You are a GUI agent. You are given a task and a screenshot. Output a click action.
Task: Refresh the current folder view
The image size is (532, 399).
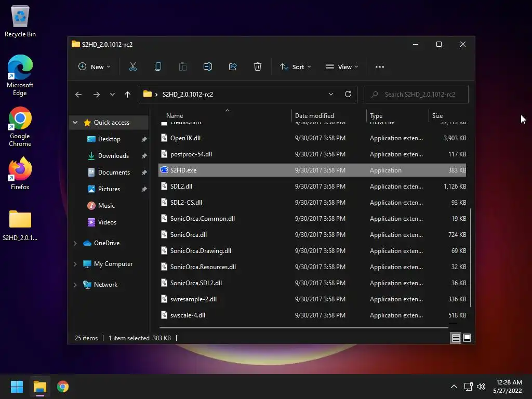[x=348, y=95]
